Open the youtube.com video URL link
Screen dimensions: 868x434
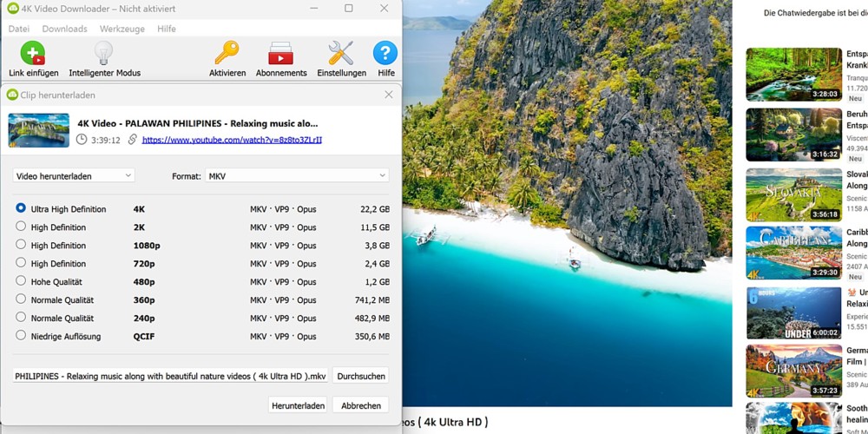[232, 140]
